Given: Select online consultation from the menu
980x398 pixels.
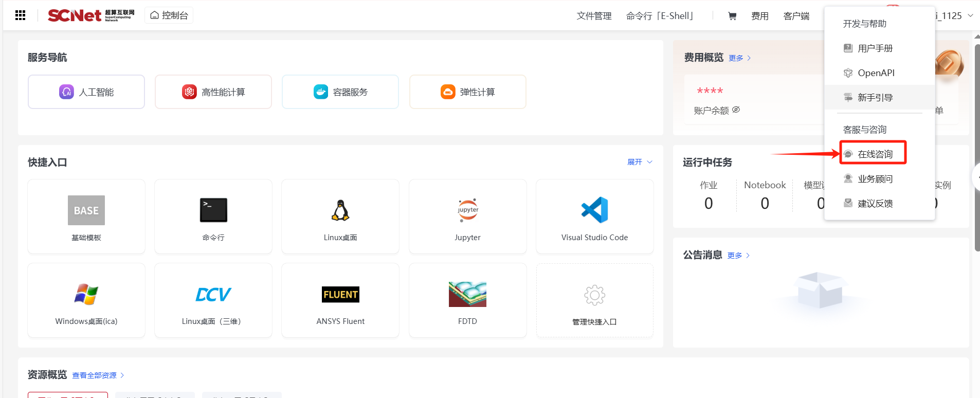Looking at the screenshot, I should (874, 154).
